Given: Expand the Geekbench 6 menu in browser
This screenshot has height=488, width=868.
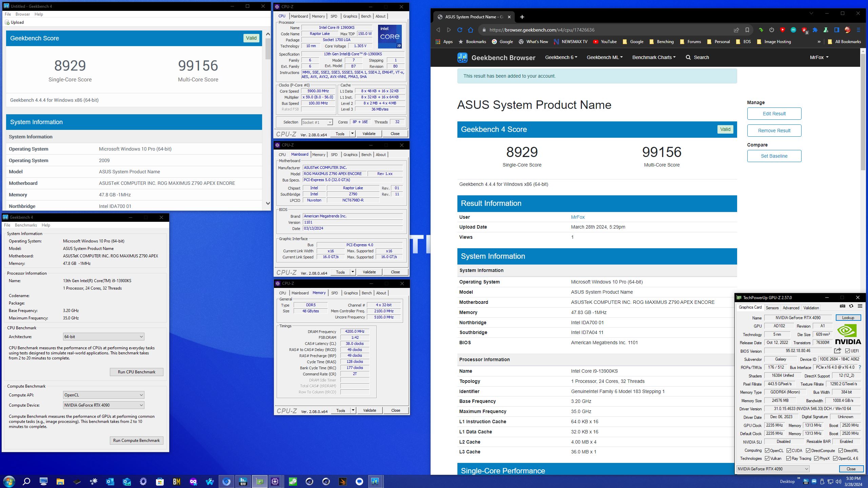Looking at the screenshot, I should (x=561, y=57).
